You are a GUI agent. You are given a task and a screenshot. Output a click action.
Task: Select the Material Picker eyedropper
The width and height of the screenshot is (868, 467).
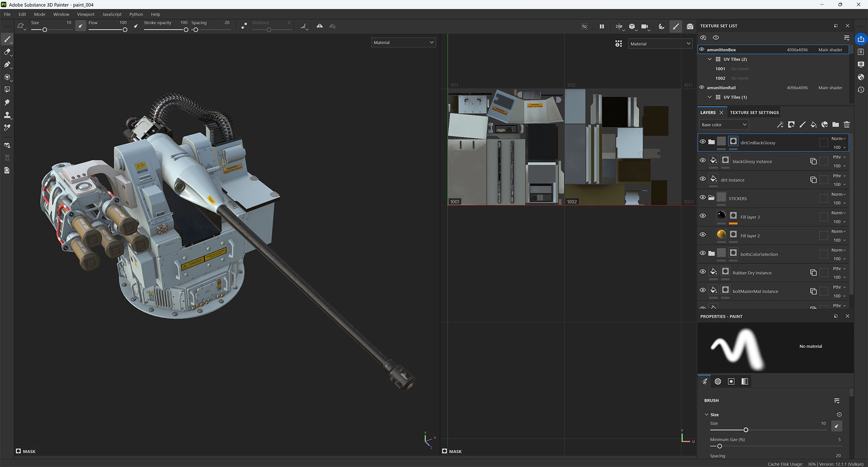[x=7, y=128]
